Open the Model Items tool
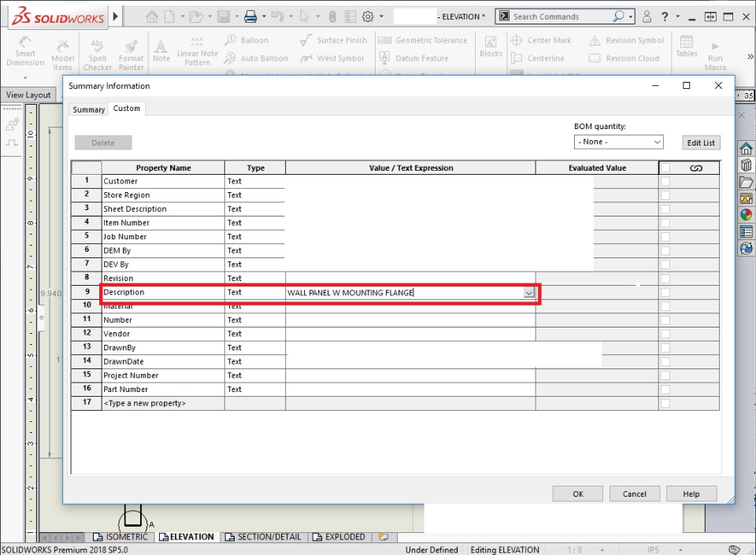This screenshot has width=756, height=555. pyautogui.click(x=63, y=54)
